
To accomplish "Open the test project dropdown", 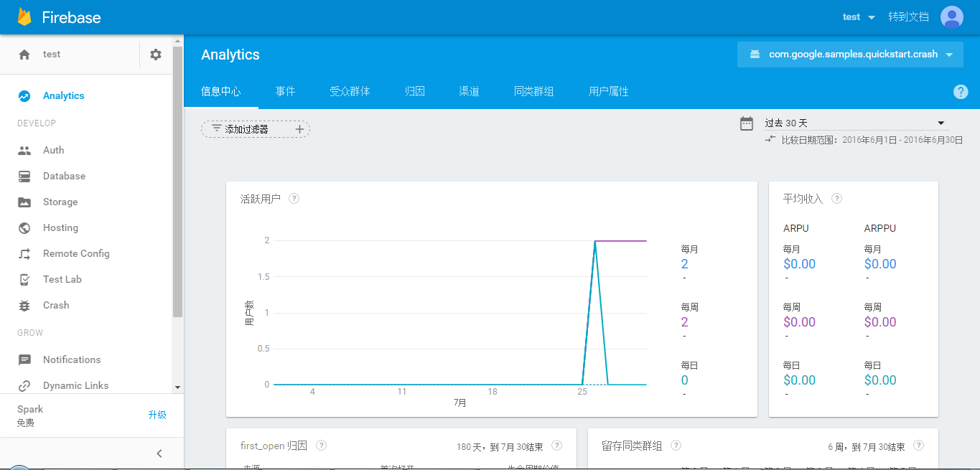I will [859, 17].
